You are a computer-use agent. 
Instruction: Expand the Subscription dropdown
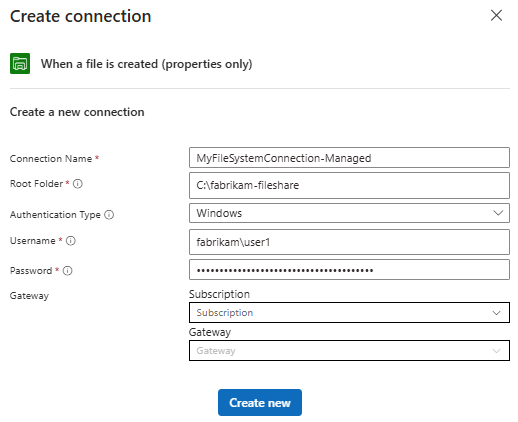coord(349,313)
